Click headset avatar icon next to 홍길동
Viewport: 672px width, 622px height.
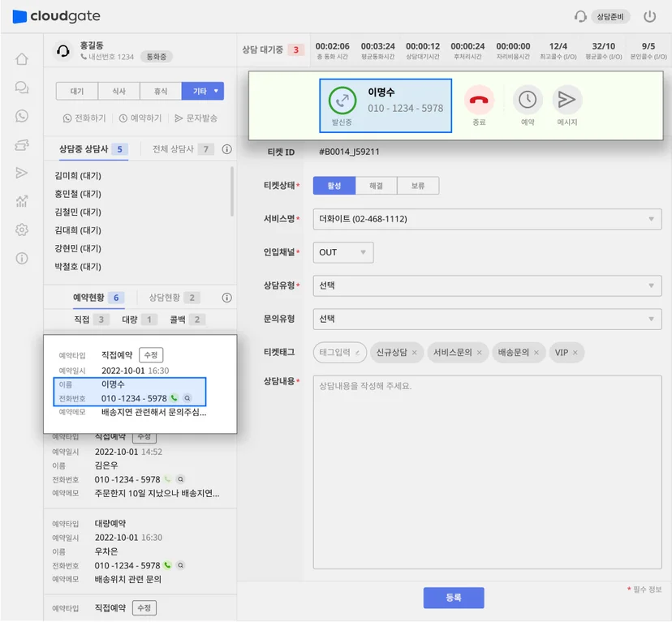click(63, 51)
